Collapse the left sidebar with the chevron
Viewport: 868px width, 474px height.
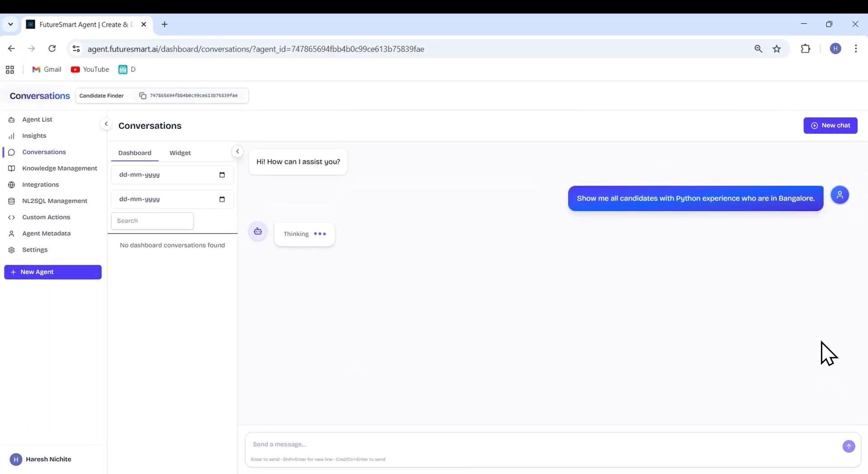[x=106, y=124]
